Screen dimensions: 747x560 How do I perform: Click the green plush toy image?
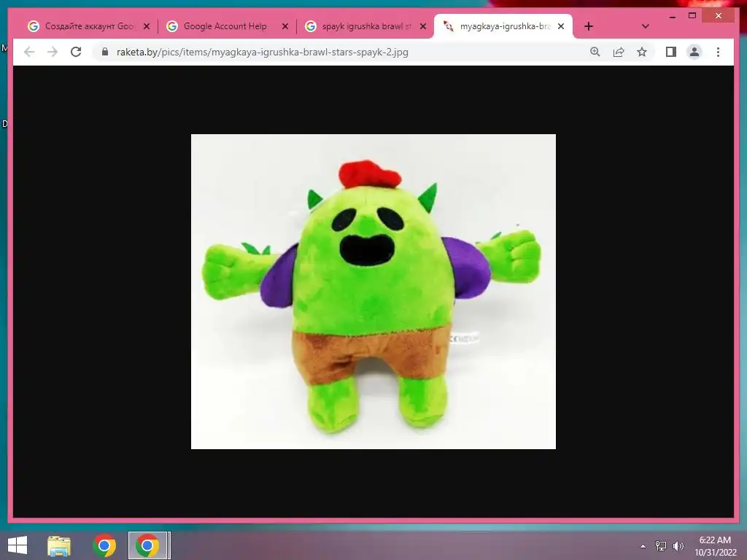pyautogui.click(x=373, y=292)
